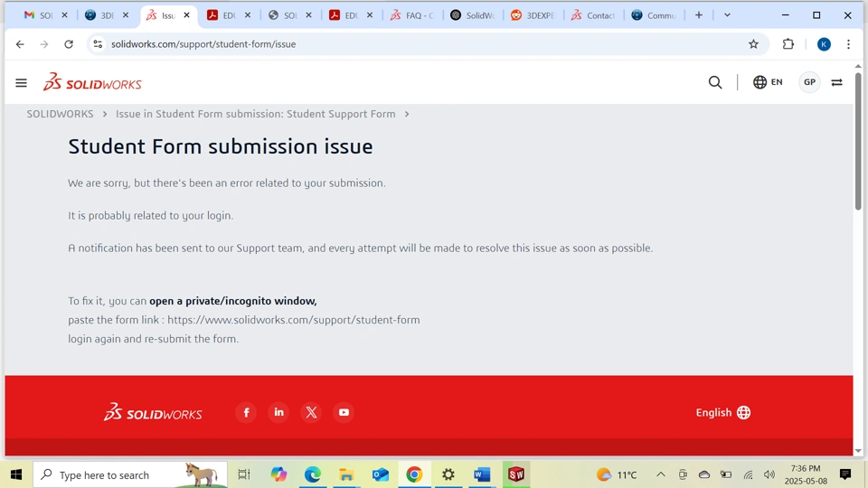Click the SOLIDWORKS logo in header
Screen dimensions: 868x488
tap(92, 82)
